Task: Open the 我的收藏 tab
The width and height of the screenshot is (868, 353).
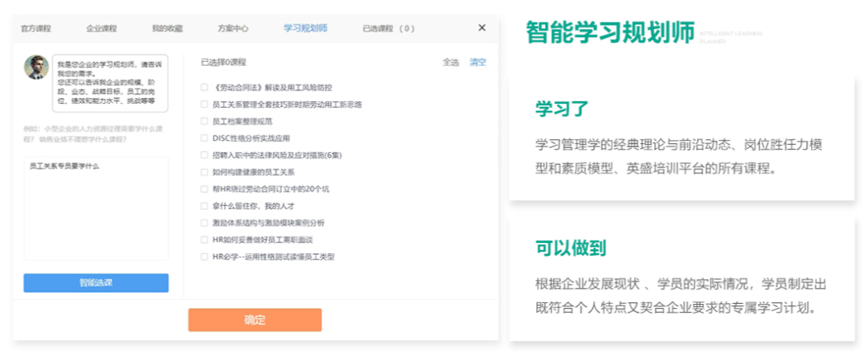Action: coord(167,28)
